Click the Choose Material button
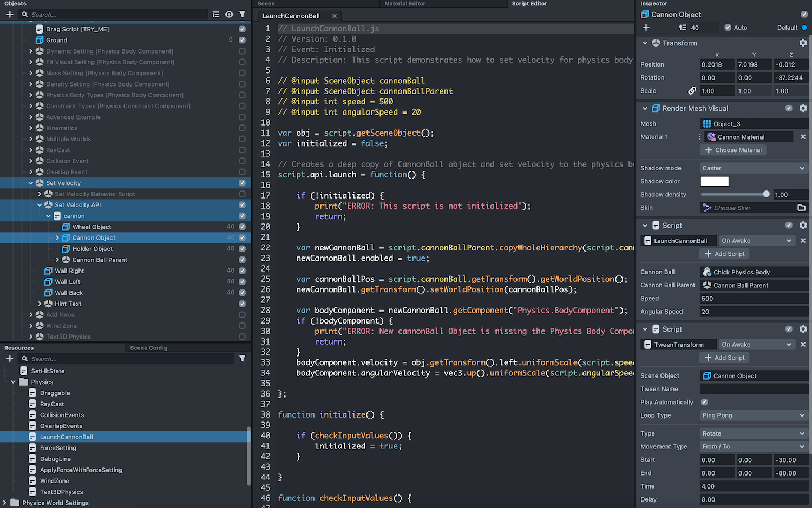This screenshot has height=508, width=812. [733, 150]
